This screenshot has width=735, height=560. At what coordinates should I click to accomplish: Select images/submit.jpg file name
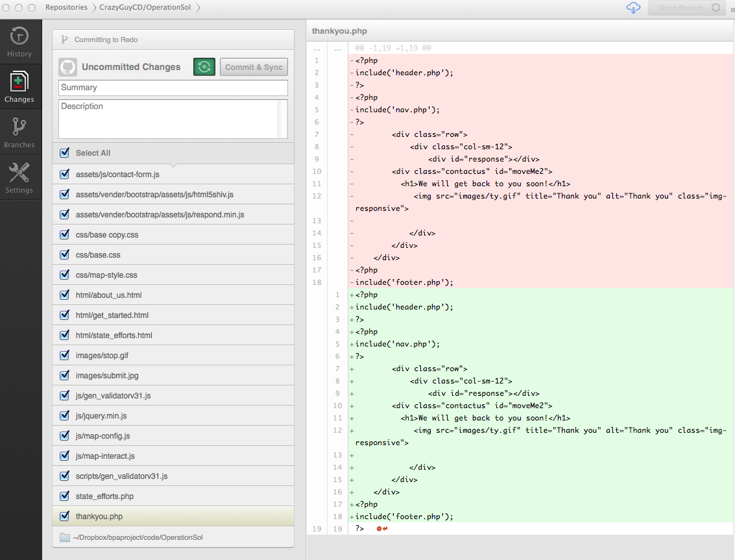point(107,376)
